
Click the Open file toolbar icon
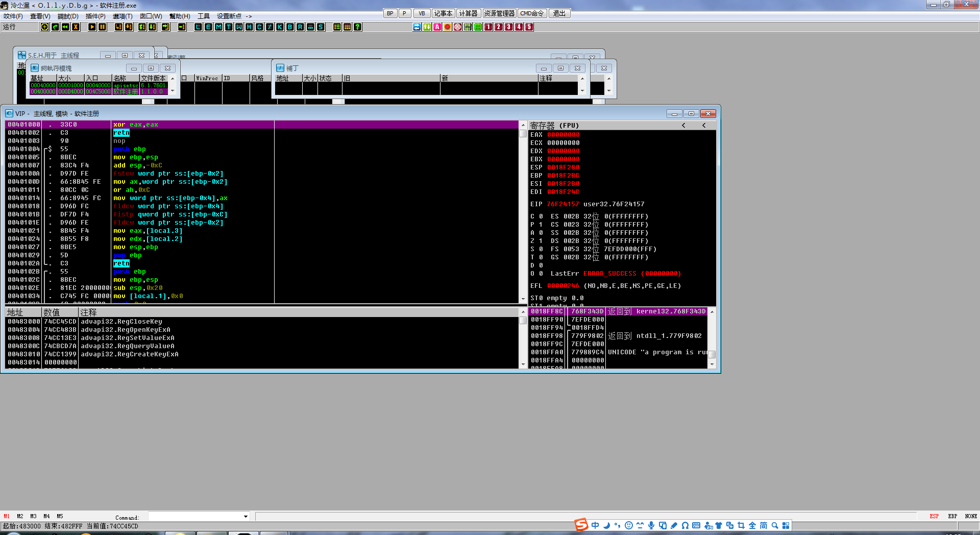[45, 27]
